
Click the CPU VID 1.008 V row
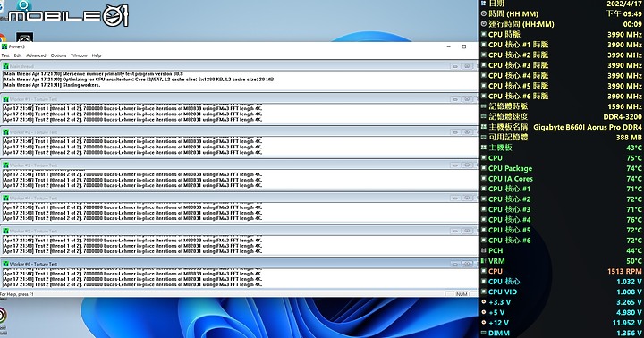[562, 292]
